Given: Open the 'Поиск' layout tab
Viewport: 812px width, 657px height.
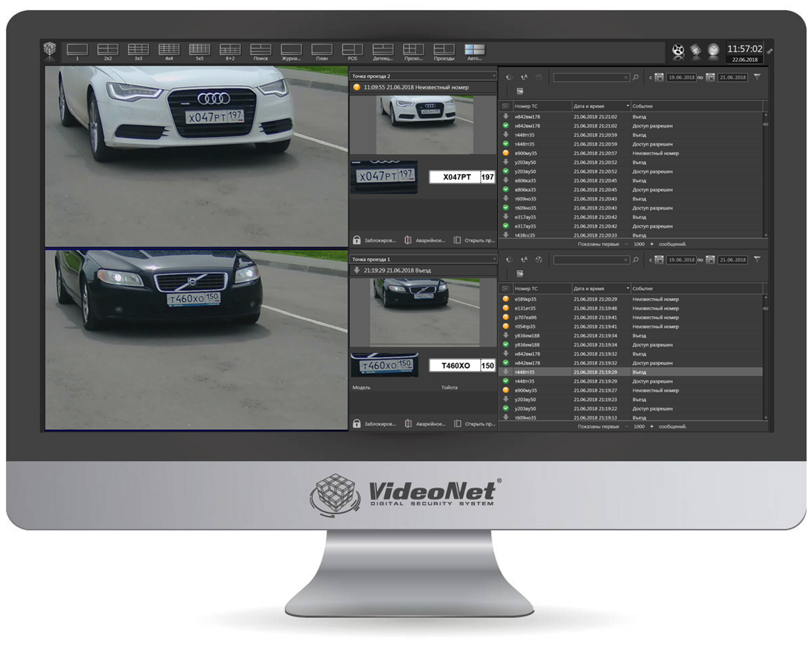Looking at the screenshot, I should pos(260,51).
